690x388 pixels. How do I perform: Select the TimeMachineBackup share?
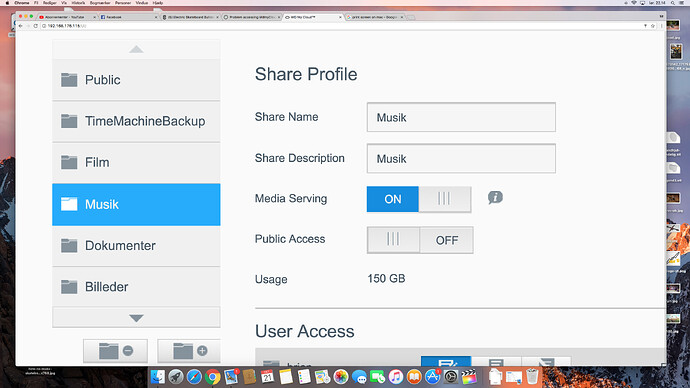[136, 121]
